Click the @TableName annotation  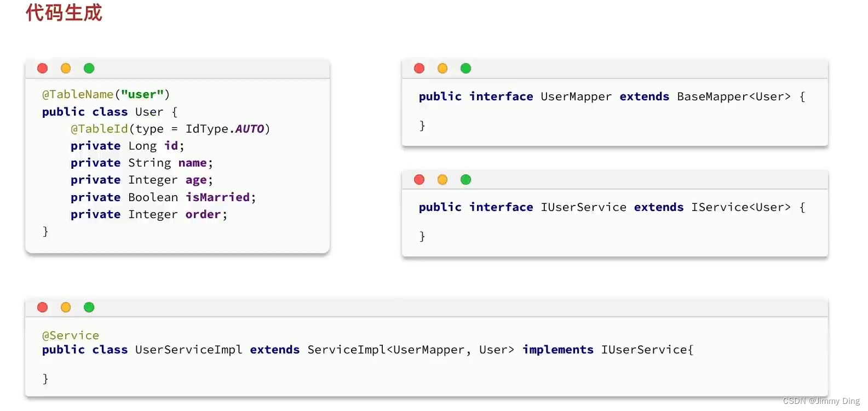point(78,94)
